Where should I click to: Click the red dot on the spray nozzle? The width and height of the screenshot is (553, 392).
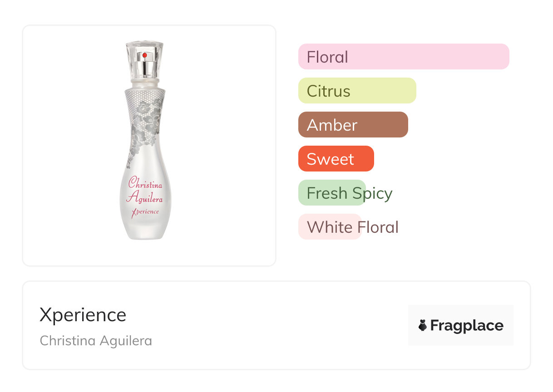click(x=144, y=55)
